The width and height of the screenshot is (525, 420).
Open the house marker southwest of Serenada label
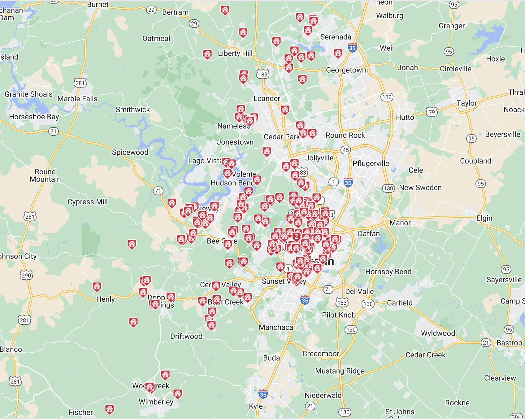311,56
